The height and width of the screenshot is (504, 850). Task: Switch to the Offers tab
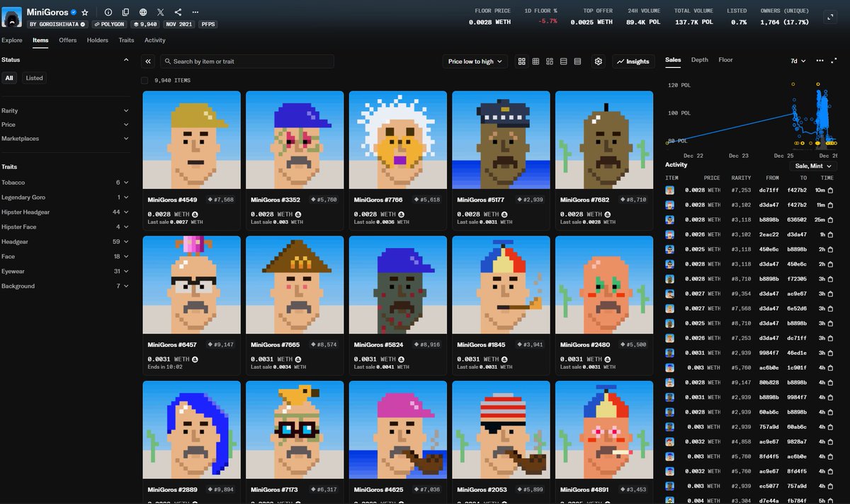click(x=68, y=40)
